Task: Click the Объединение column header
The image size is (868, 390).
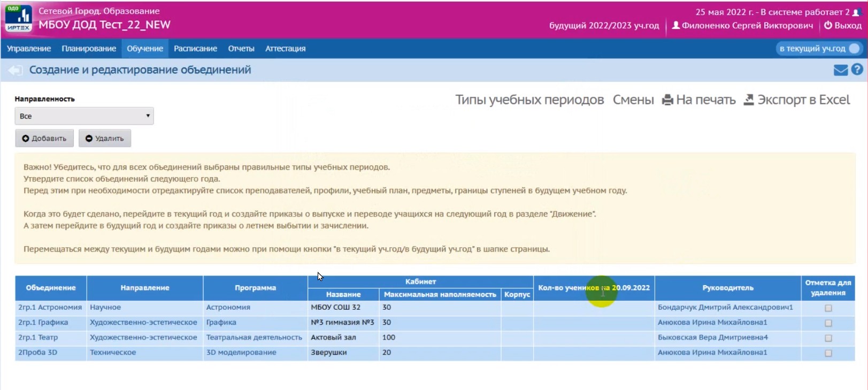Action: click(51, 288)
